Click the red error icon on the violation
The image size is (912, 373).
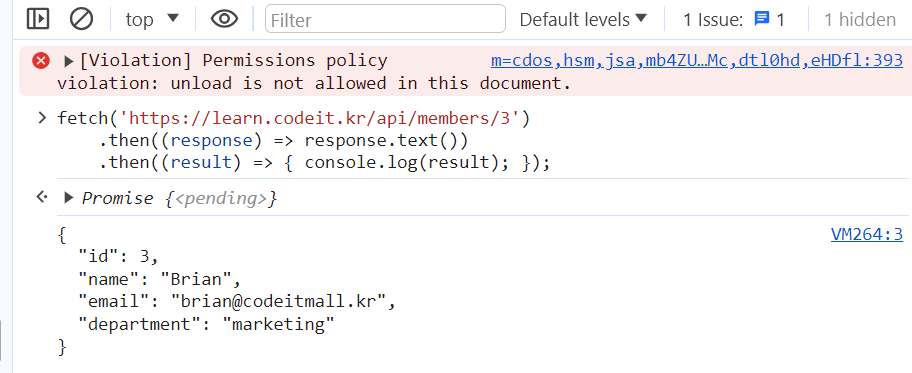tap(41, 61)
